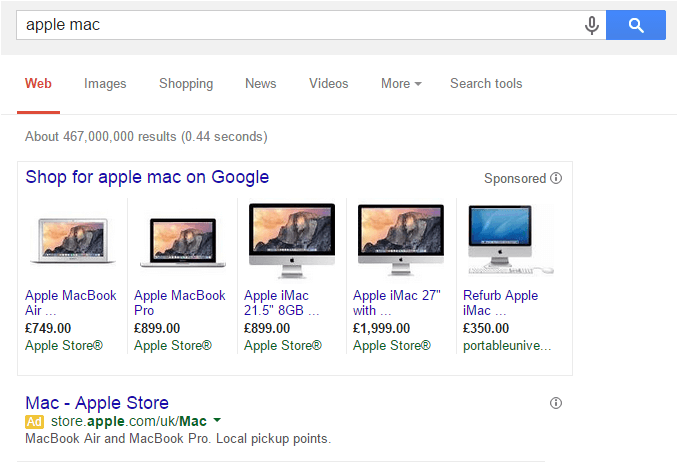
Task: Click the Sponsored label
Action: (x=515, y=178)
